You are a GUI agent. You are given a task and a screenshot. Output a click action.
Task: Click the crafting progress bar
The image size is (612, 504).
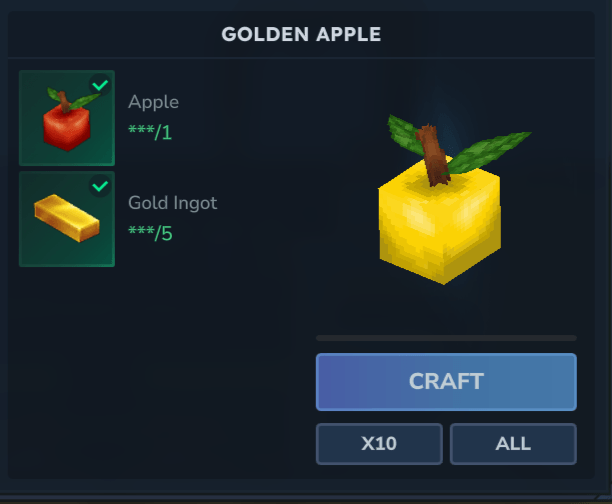pyautogui.click(x=446, y=338)
